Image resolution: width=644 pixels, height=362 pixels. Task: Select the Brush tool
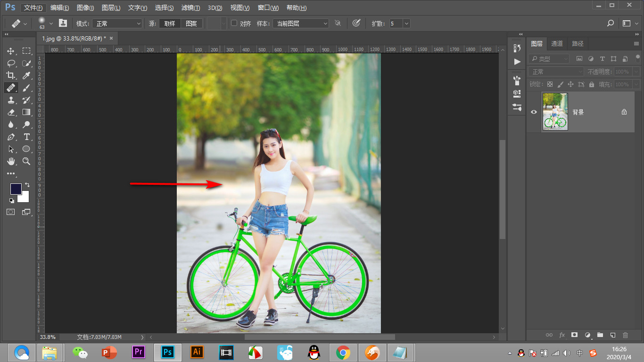[26, 88]
